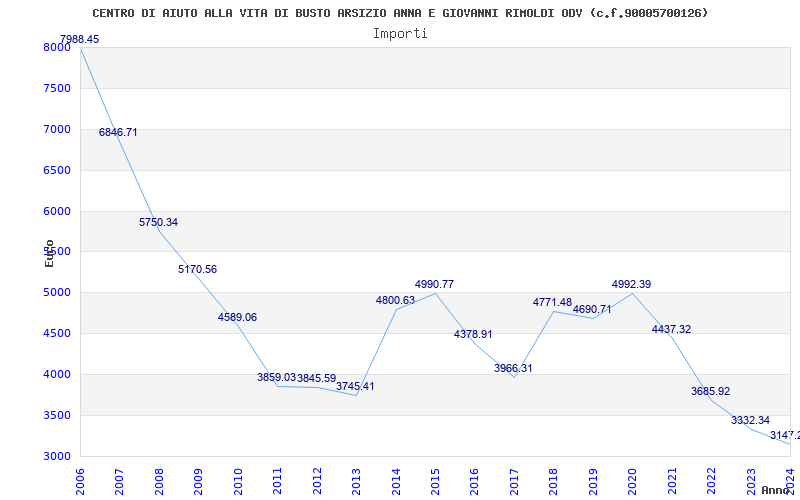Image resolution: width=800 pixels, height=500 pixels.
Task: Click the 3845.59 data label
Action: tap(316, 378)
